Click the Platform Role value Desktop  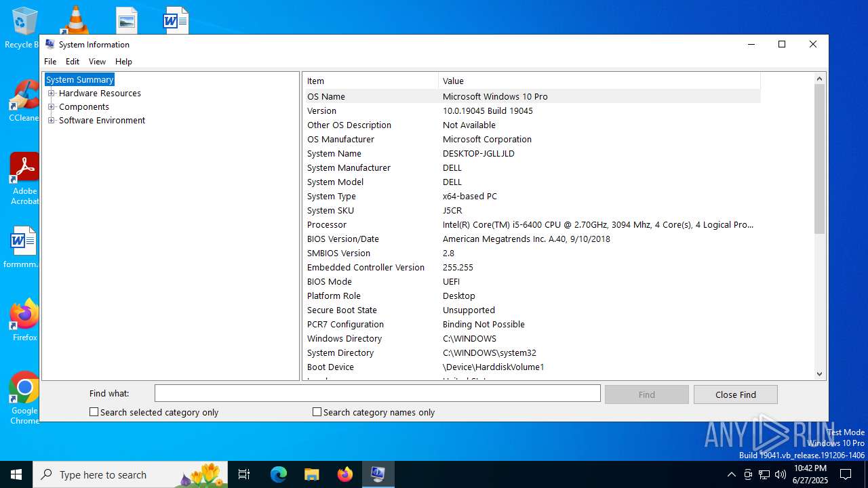tap(459, 296)
